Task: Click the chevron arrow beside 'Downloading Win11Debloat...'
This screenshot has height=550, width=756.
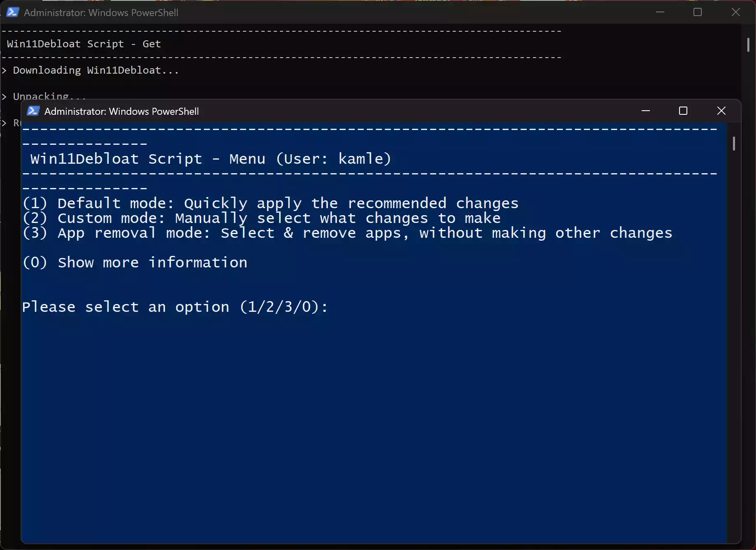Action: tap(5, 70)
